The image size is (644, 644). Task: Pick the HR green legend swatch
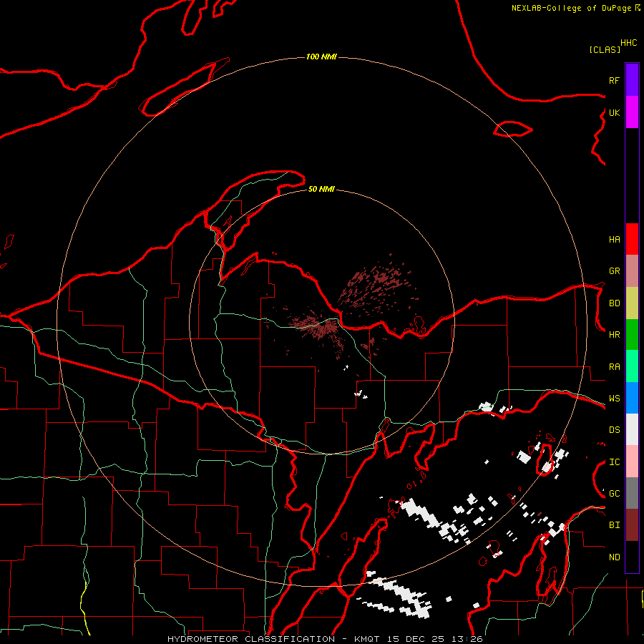pyautogui.click(x=632, y=335)
